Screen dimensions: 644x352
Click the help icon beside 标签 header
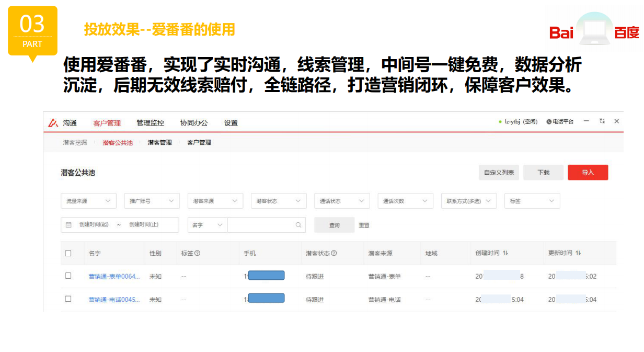point(197,253)
